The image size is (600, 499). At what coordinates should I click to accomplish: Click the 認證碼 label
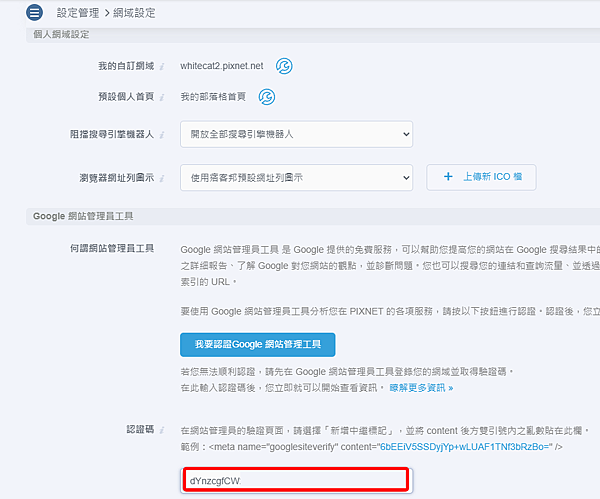140,429
